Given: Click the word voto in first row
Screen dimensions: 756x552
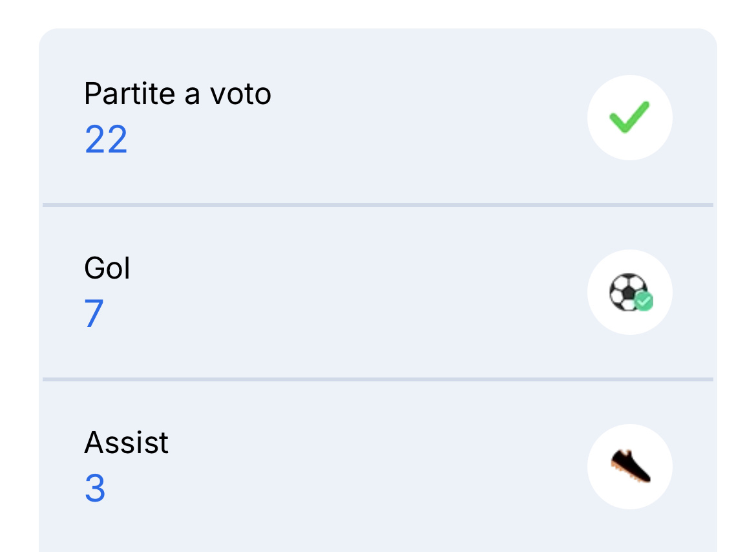Looking at the screenshot, I should pyautogui.click(x=240, y=94).
